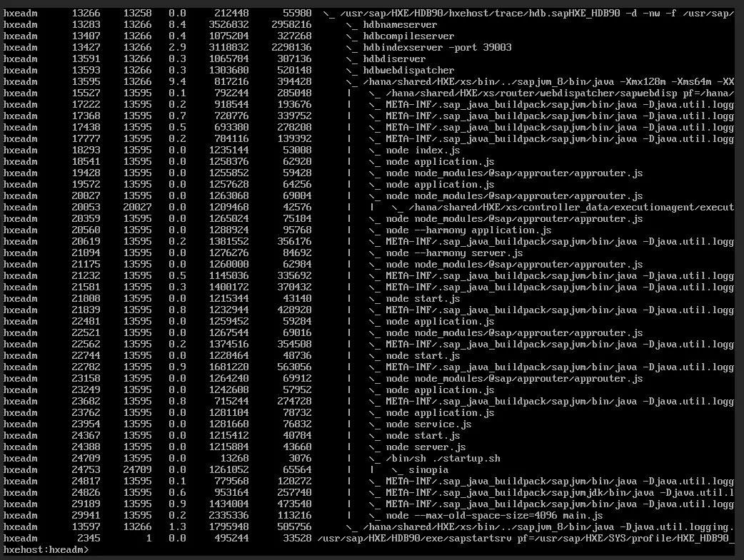Click the executionagent process under PID 20027
The height and width of the screenshot is (560, 744).
point(570,208)
